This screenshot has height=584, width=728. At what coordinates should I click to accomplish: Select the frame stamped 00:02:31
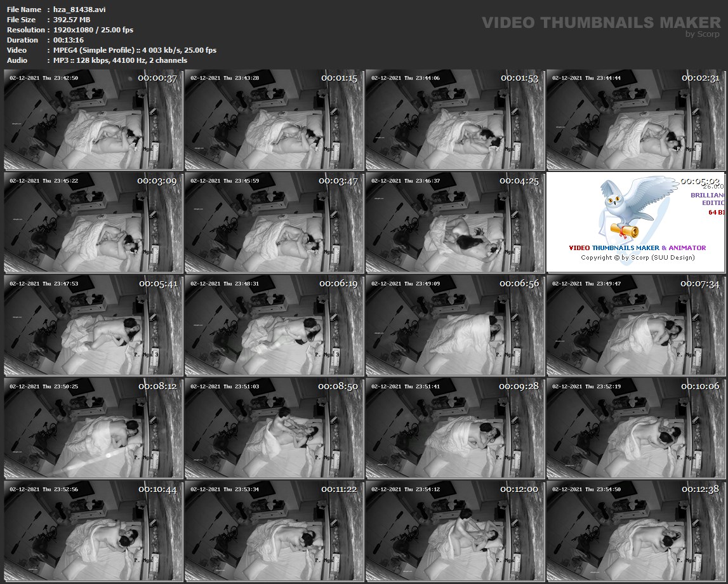click(x=635, y=119)
